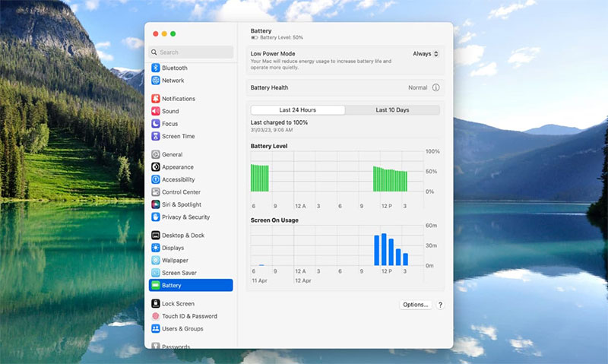608x364 pixels.
Task: Open Desktop & Dock settings
Action: 182,236
